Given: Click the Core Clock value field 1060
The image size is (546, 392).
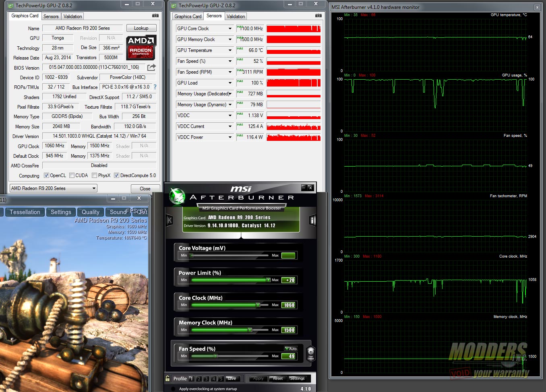Looking at the screenshot, I should coord(289,305).
